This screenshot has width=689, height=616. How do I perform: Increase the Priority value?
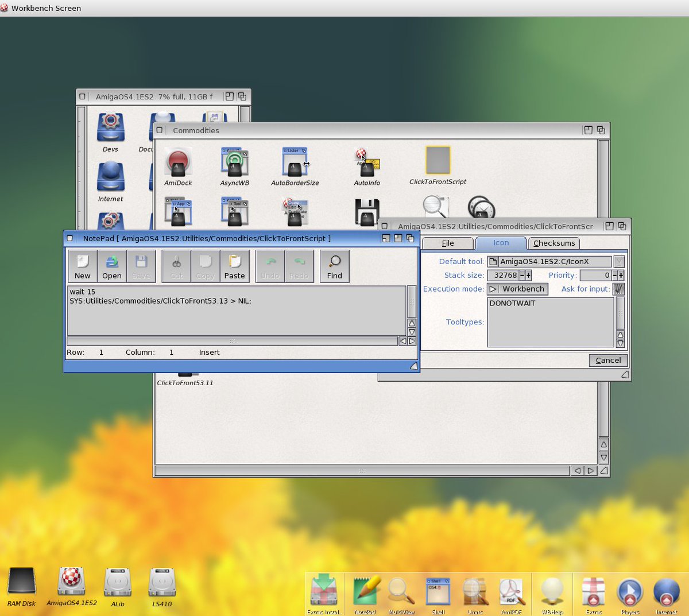click(x=621, y=275)
